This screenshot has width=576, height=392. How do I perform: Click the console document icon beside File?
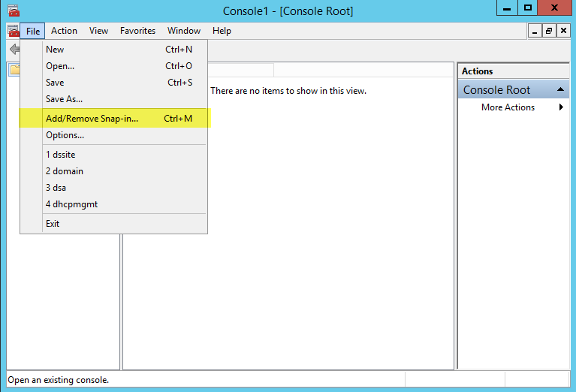point(13,31)
